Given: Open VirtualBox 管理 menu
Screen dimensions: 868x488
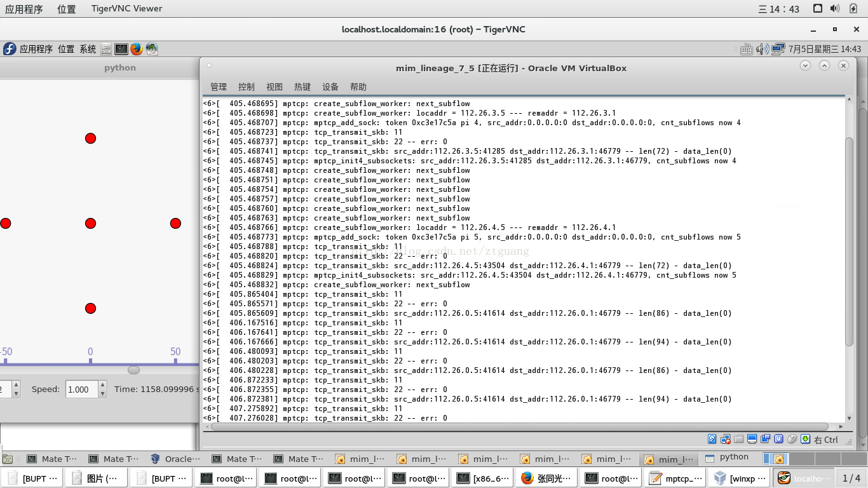Looking at the screenshot, I should (x=219, y=87).
